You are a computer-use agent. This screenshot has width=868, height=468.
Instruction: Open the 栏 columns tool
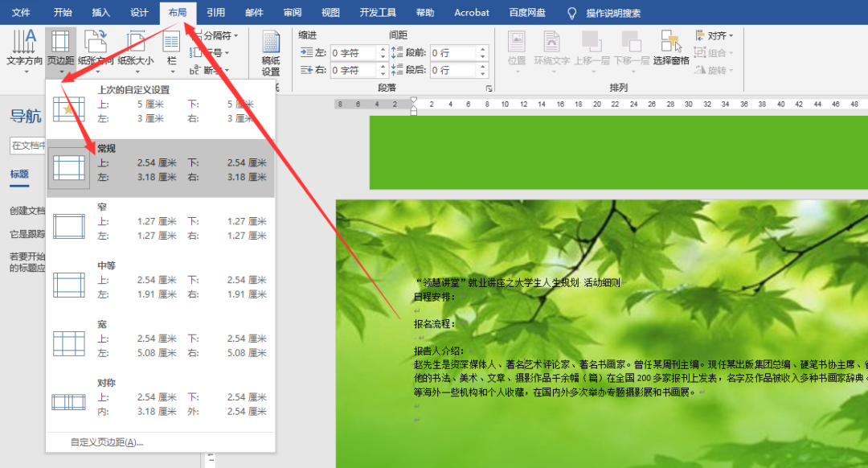pyautogui.click(x=172, y=51)
